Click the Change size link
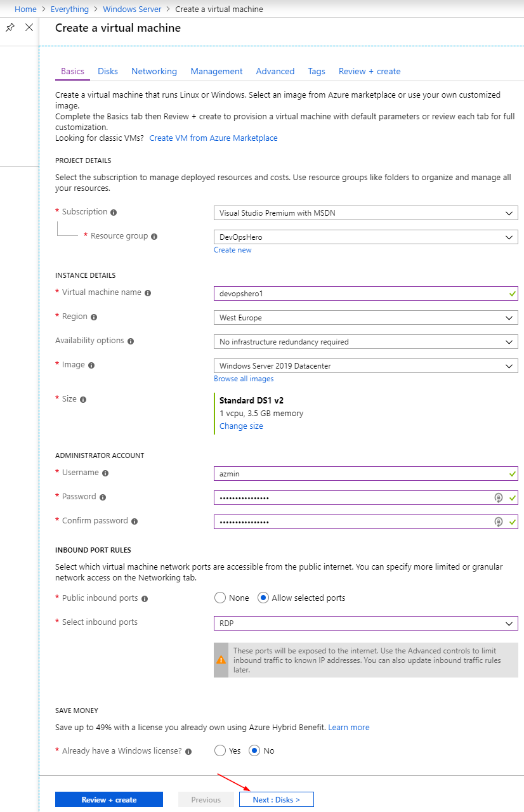This screenshot has width=524, height=812. (241, 426)
